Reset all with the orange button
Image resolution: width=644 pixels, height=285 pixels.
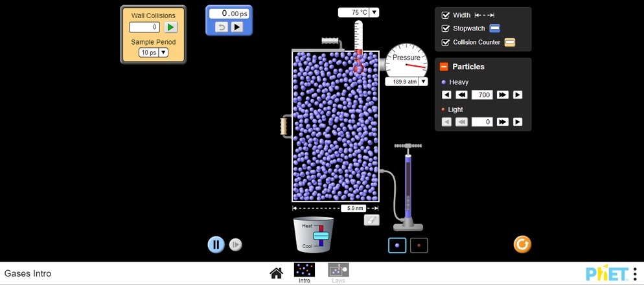point(522,244)
